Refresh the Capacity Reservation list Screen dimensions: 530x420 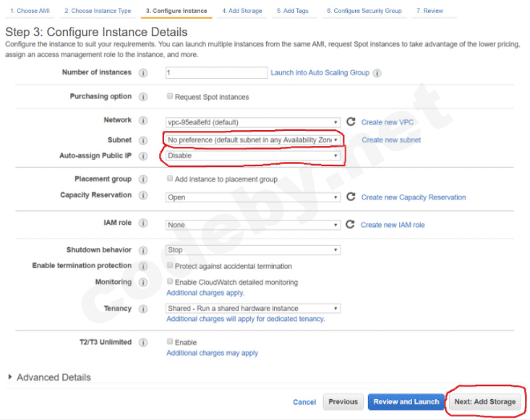pyautogui.click(x=351, y=197)
